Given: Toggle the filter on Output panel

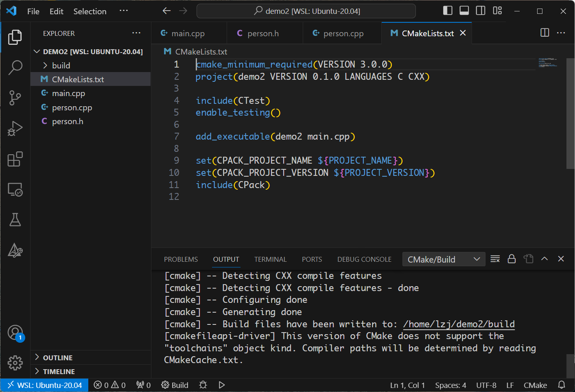Looking at the screenshot, I should pos(495,258).
